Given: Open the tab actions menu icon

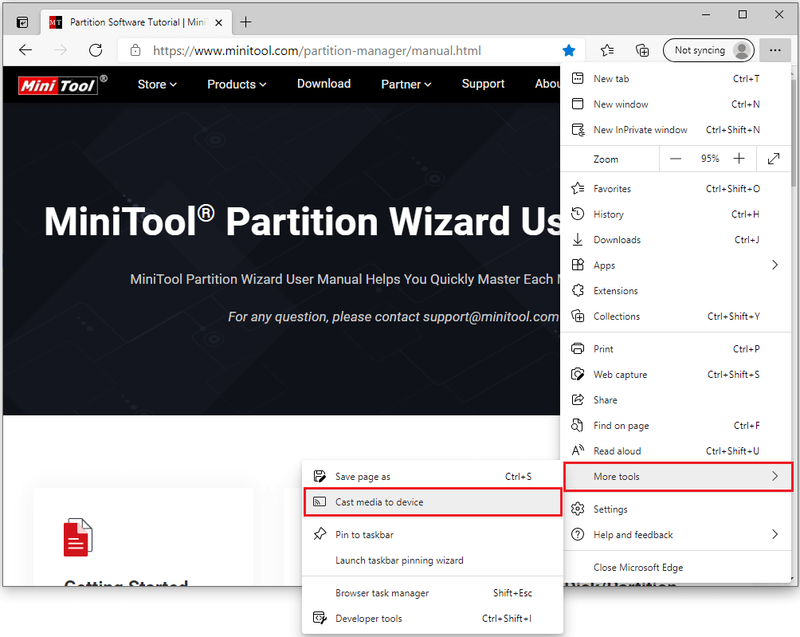Looking at the screenshot, I should tap(22, 22).
